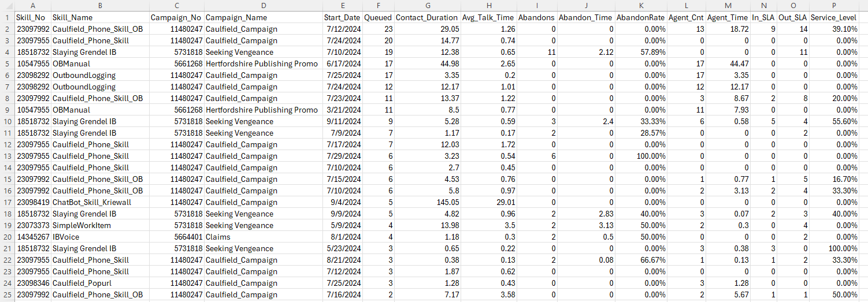Click the Avg_Talk_Time header cell
Screen dimensions: 868x302
pos(489,17)
